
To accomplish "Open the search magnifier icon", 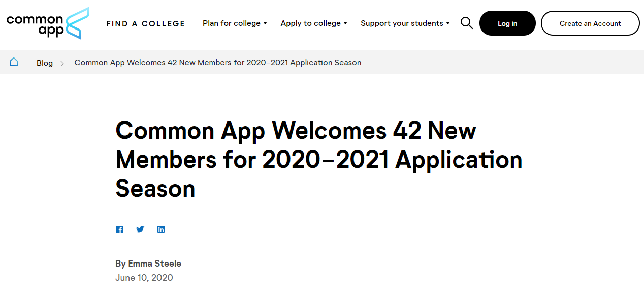I will click(x=466, y=23).
